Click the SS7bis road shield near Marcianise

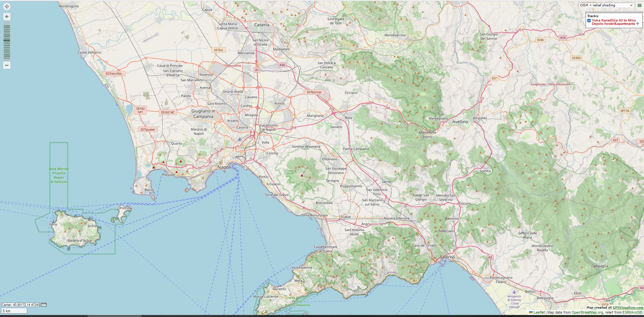218,50
